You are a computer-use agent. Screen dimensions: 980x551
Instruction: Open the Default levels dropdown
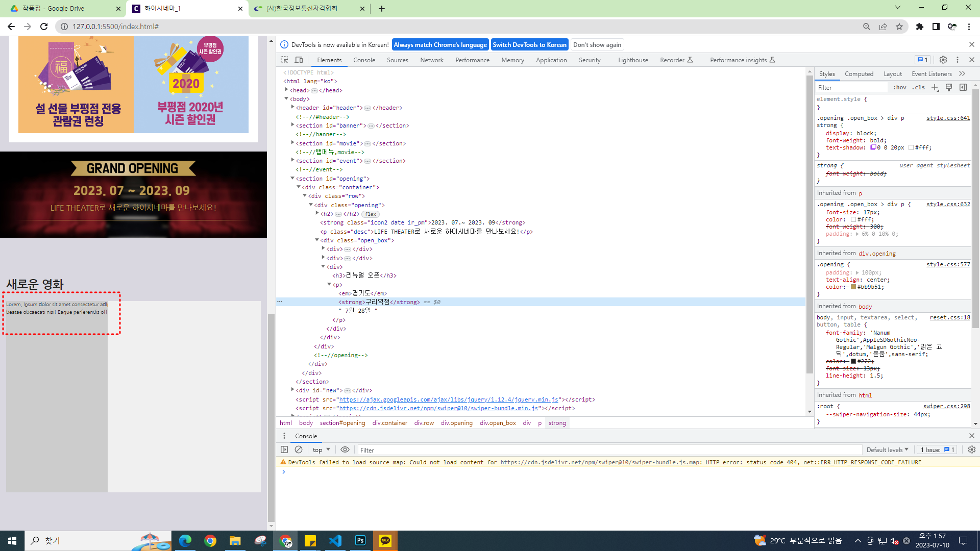pos(887,449)
